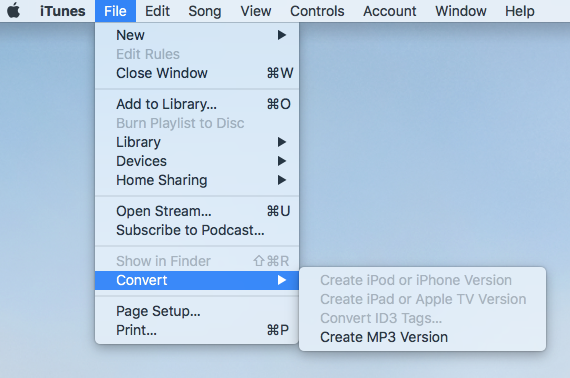Open the Help menu
This screenshot has width=570, height=378.
[x=519, y=11]
